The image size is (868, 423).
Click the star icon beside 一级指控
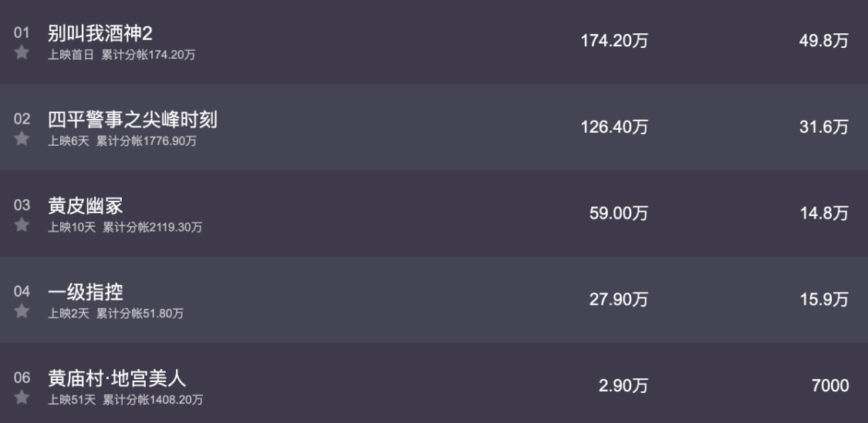22,311
